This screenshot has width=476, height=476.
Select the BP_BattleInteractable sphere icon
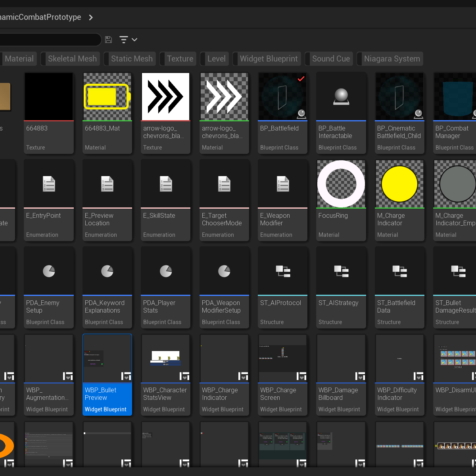pyautogui.click(x=341, y=97)
